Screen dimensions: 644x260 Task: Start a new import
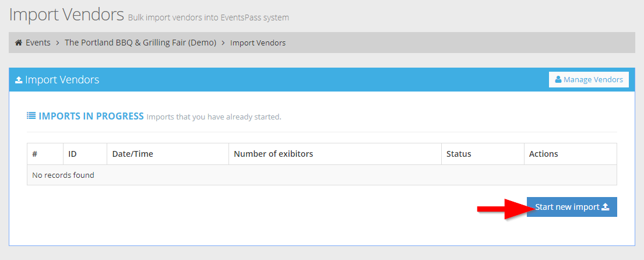tap(572, 207)
